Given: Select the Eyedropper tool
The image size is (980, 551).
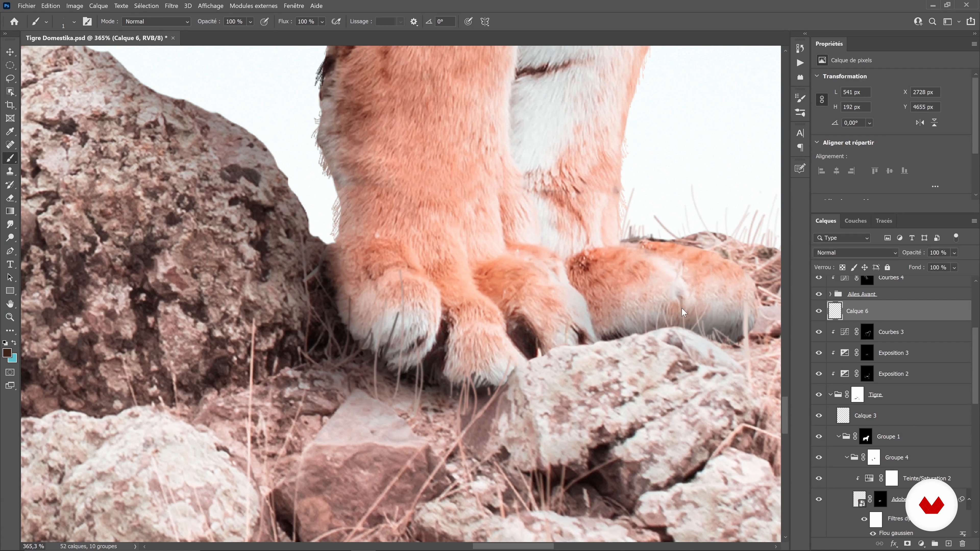Looking at the screenshot, I should click(10, 132).
